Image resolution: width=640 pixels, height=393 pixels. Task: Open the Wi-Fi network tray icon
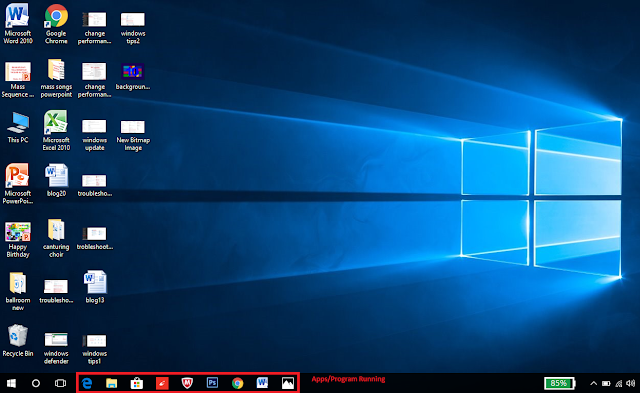point(619,383)
